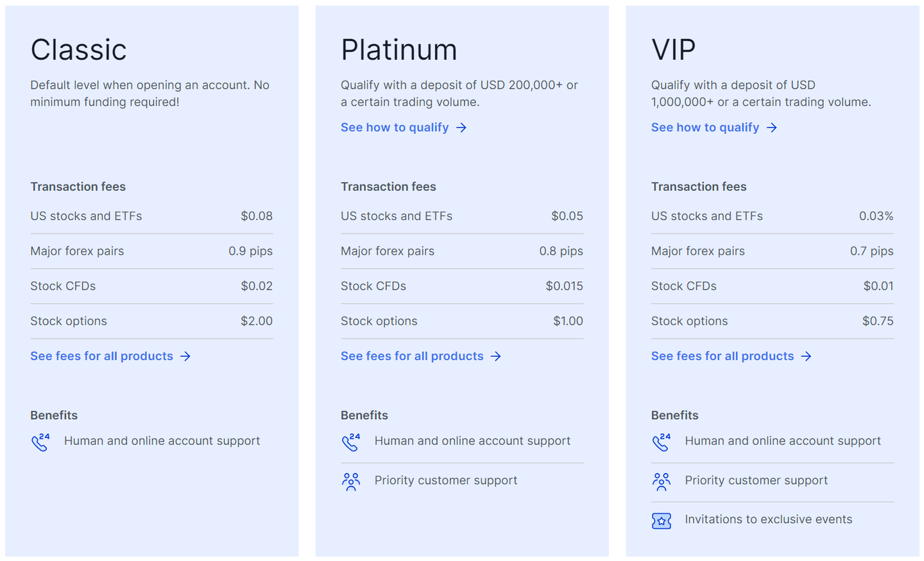This screenshot has height=561, width=924.
Task: Select the Platinum tier heading
Action: coord(399,50)
